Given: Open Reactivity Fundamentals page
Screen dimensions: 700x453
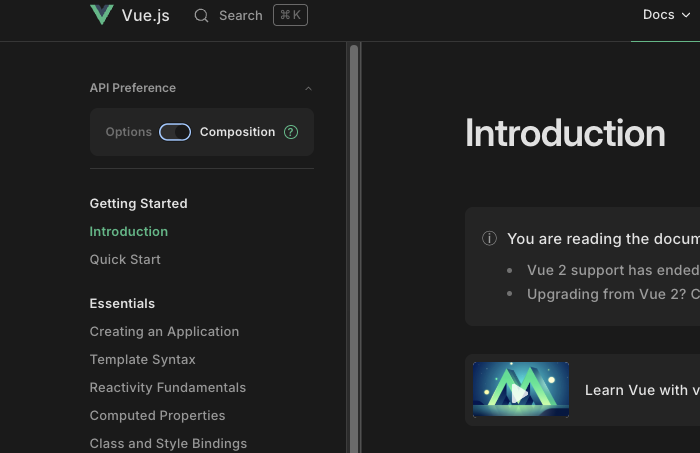Looking at the screenshot, I should 168,388.
